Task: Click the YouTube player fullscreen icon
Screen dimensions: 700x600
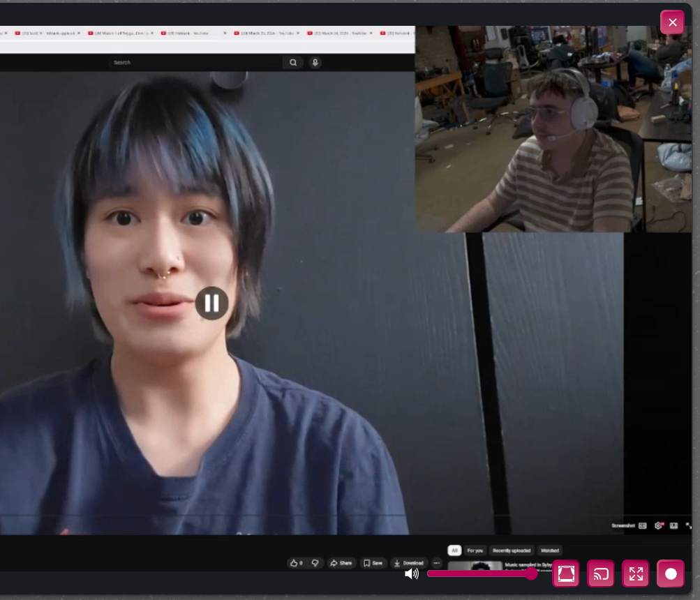Action: [x=688, y=526]
